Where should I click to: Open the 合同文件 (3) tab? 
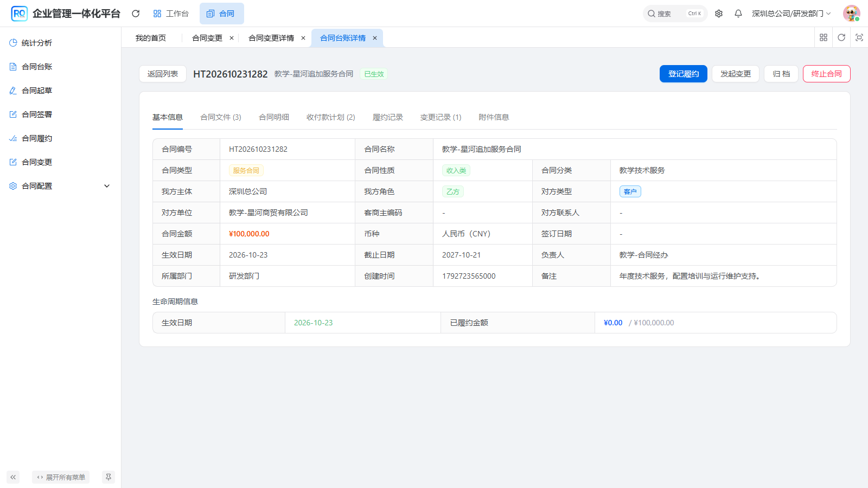click(221, 117)
